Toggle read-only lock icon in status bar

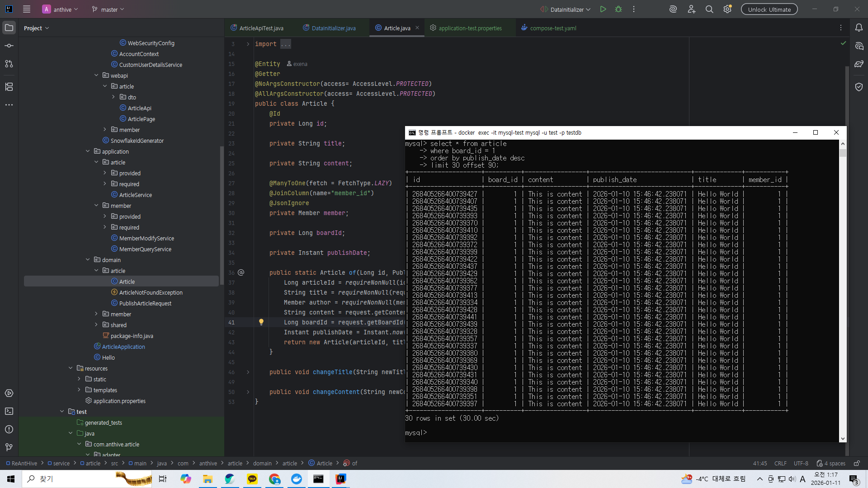(857, 463)
